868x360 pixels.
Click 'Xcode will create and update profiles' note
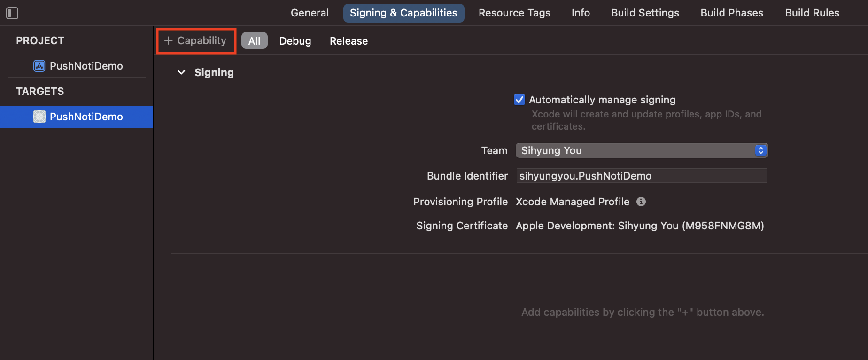pyautogui.click(x=646, y=120)
